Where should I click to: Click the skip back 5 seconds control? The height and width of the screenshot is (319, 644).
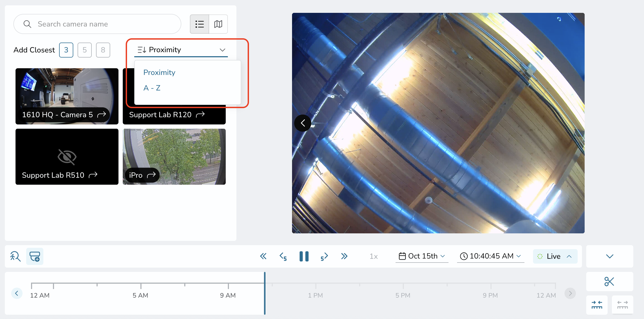tap(283, 256)
